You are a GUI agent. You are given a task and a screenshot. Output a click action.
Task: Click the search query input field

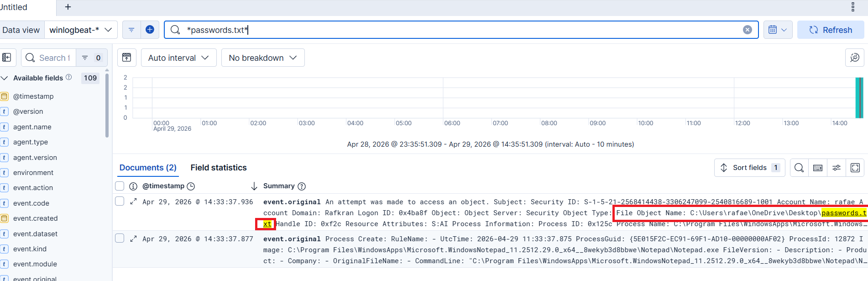461,30
